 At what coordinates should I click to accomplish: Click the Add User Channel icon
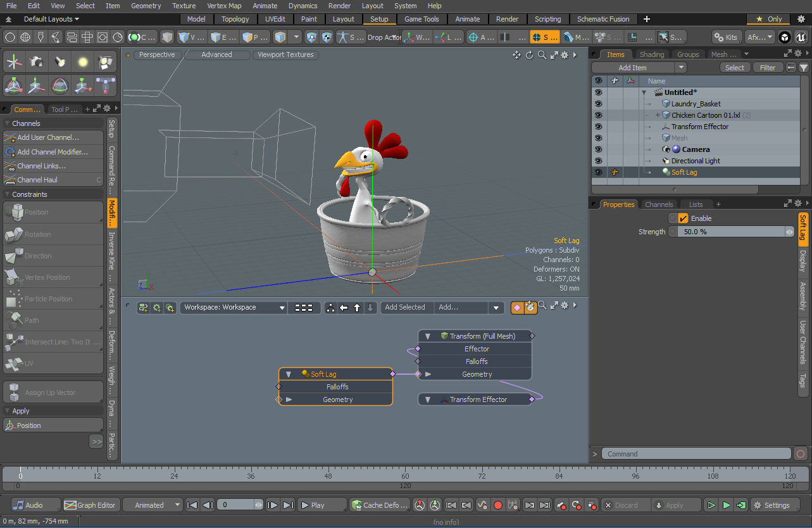9,137
